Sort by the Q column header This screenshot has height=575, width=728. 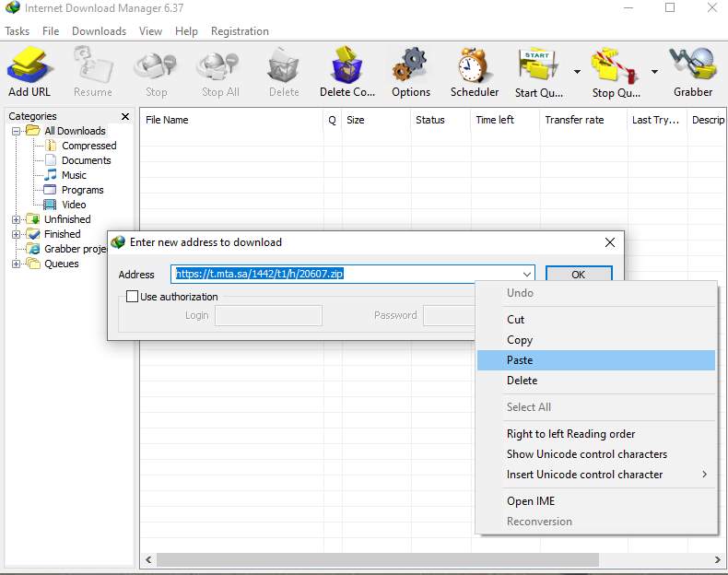(333, 120)
